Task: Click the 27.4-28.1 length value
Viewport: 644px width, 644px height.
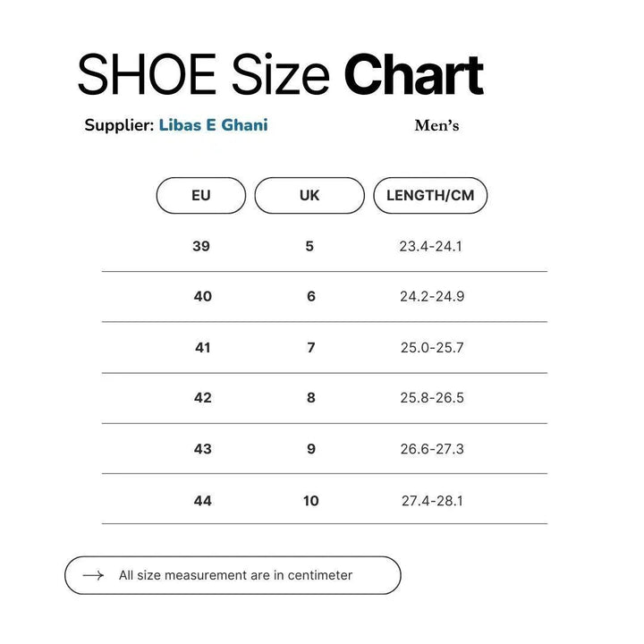Action: 432,501
